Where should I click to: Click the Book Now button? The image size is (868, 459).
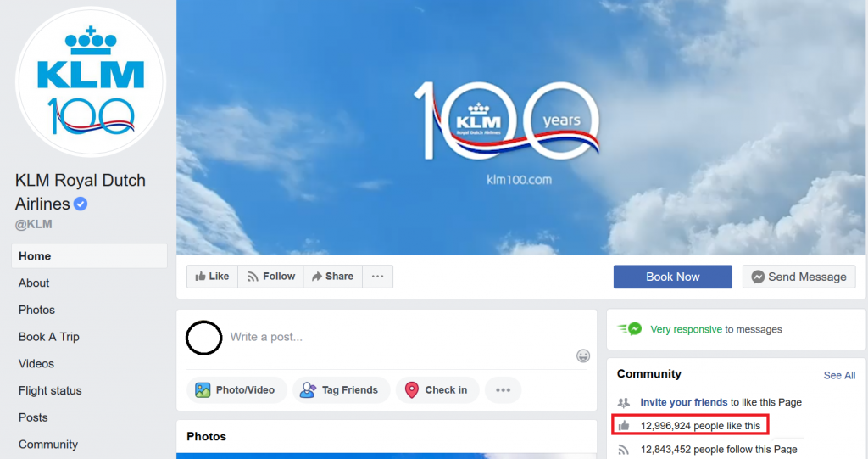click(672, 277)
